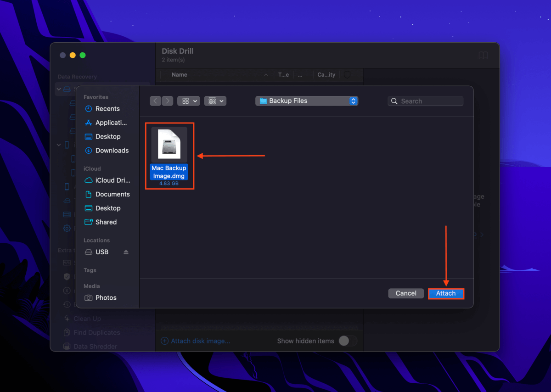Click the Attach button

[446, 293]
